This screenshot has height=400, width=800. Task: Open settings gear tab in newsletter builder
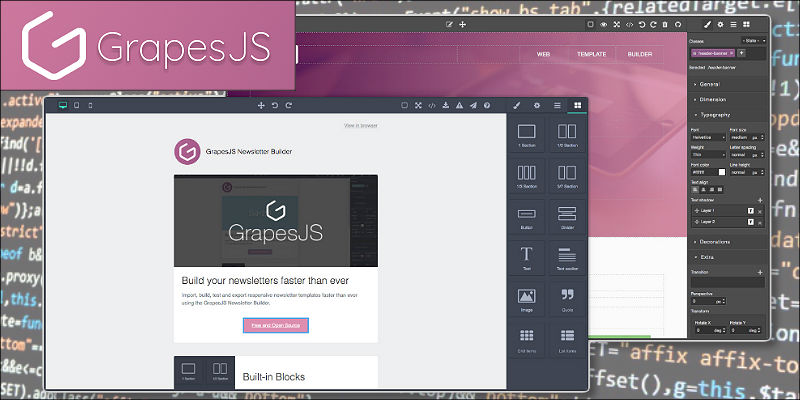point(537,105)
